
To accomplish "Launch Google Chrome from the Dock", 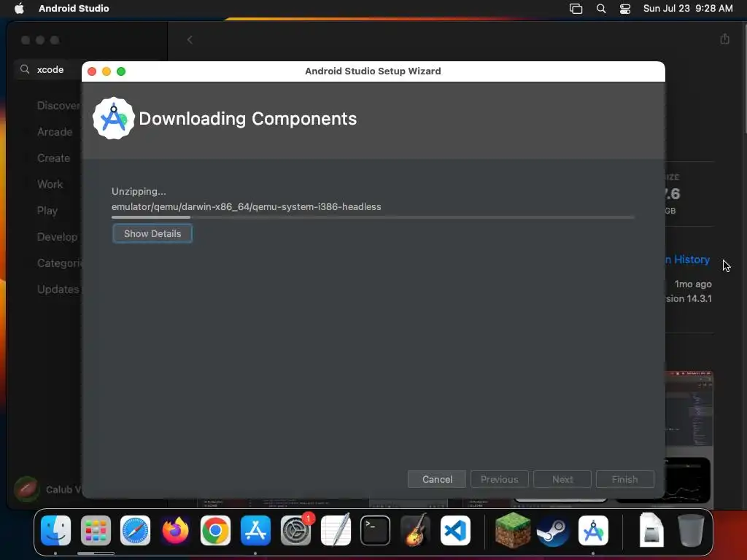I will pyautogui.click(x=215, y=531).
